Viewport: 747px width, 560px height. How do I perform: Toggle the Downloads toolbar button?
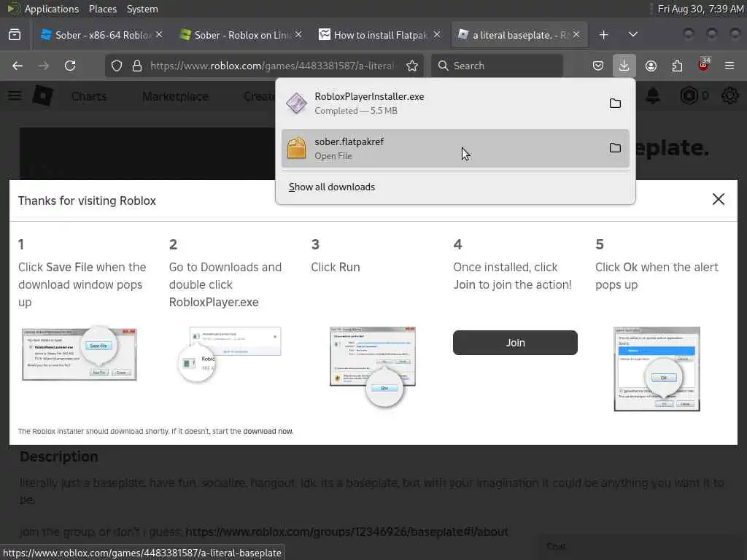(624, 65)
